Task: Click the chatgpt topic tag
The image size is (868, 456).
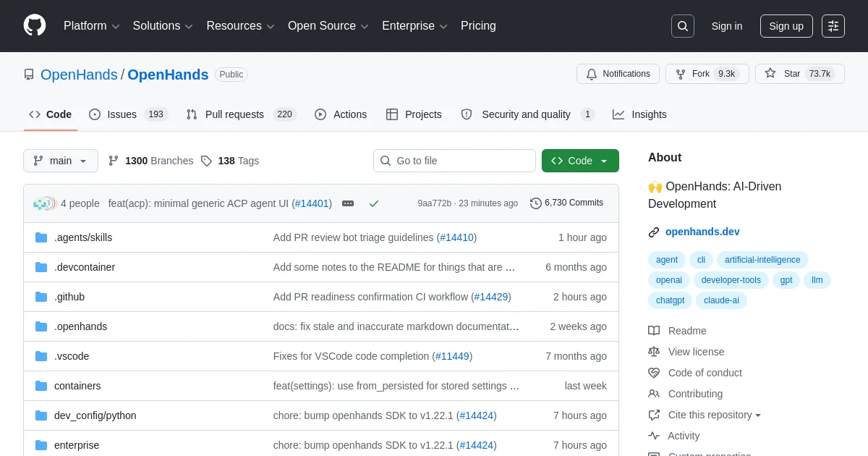Action: (x=670, y=300)
